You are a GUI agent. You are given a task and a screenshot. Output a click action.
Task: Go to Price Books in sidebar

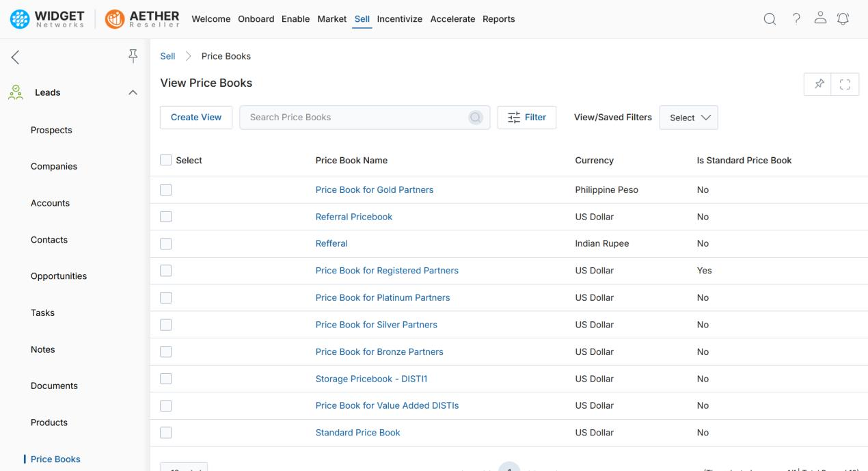[x=55, y=459]
